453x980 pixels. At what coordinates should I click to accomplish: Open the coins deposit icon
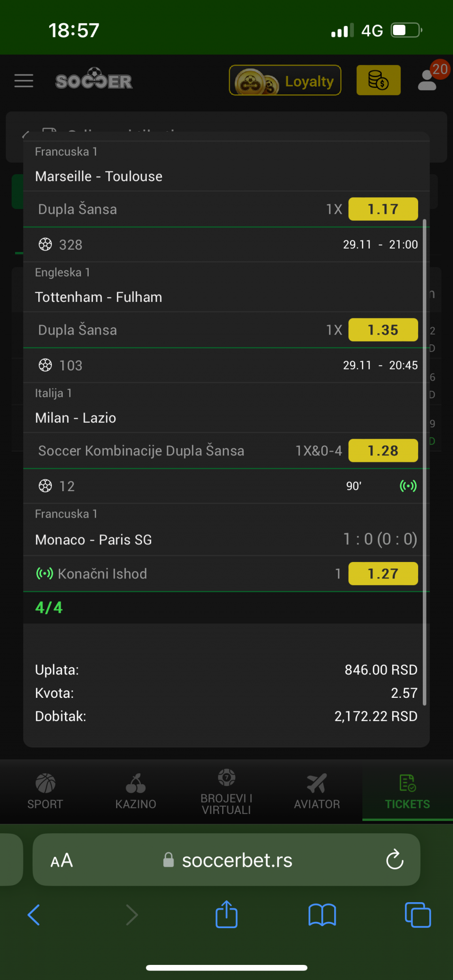[378, 80]
